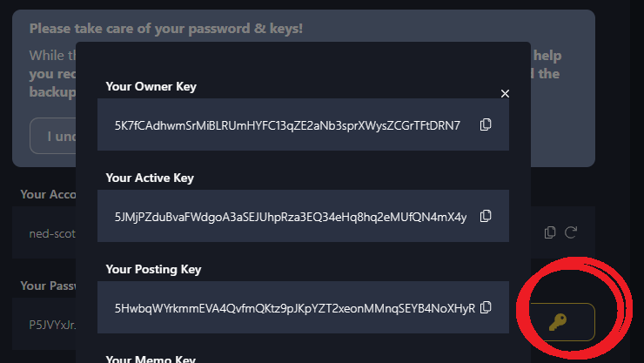Click the 'Your Memo Key' label
This screenshot has height=363, width=644.
point(151,359)
